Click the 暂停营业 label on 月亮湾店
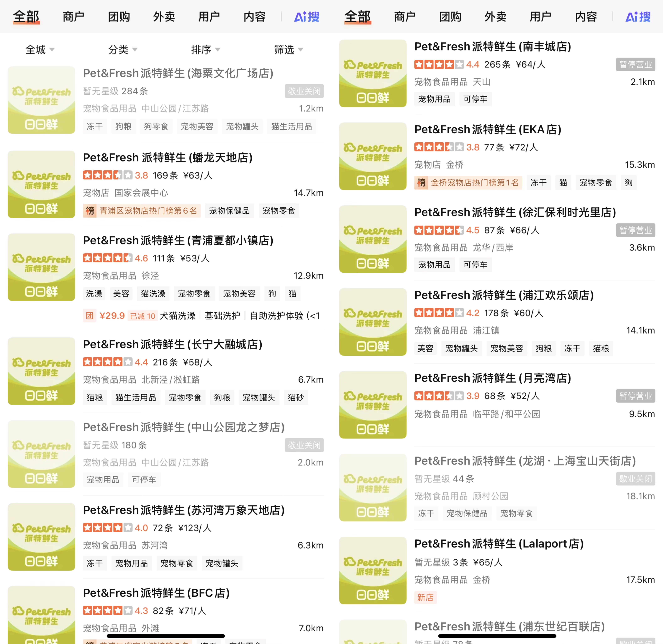This screenshot has height=644, width=663. pyautogui.click(x=636, y=396)
